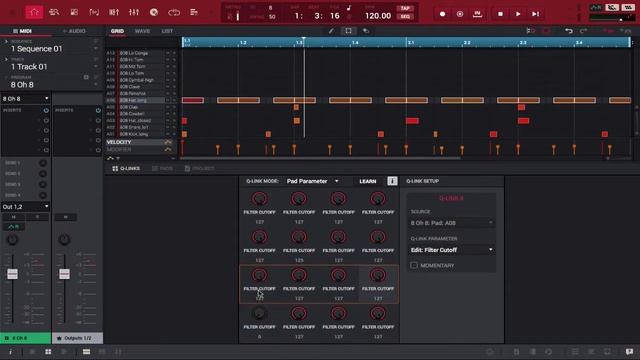The height and width of the screenshot is (360, 640).
Task: Switch to the AUDIO tracks tab
Action: pos(74,31)
